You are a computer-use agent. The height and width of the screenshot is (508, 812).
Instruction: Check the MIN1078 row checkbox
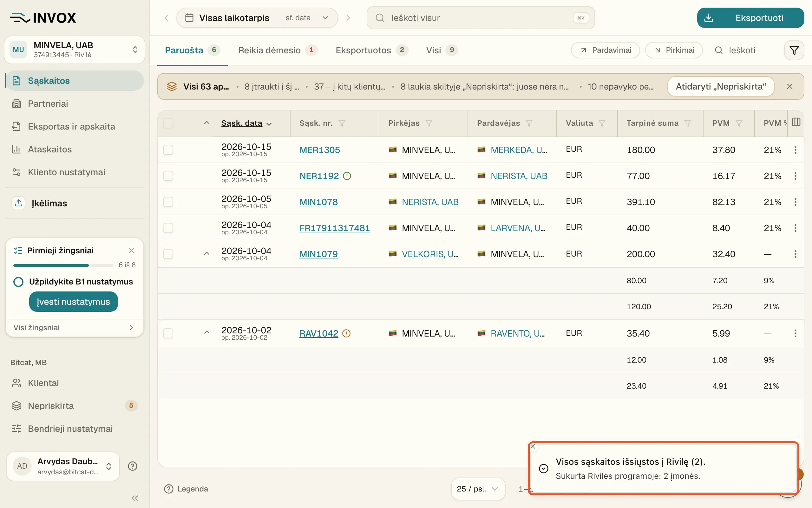168,202
